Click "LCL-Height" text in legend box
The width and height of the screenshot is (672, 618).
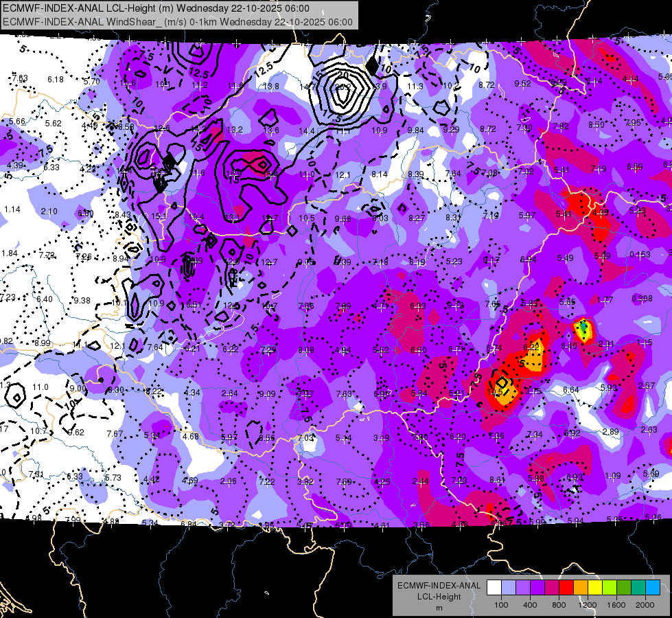[439, 597]
